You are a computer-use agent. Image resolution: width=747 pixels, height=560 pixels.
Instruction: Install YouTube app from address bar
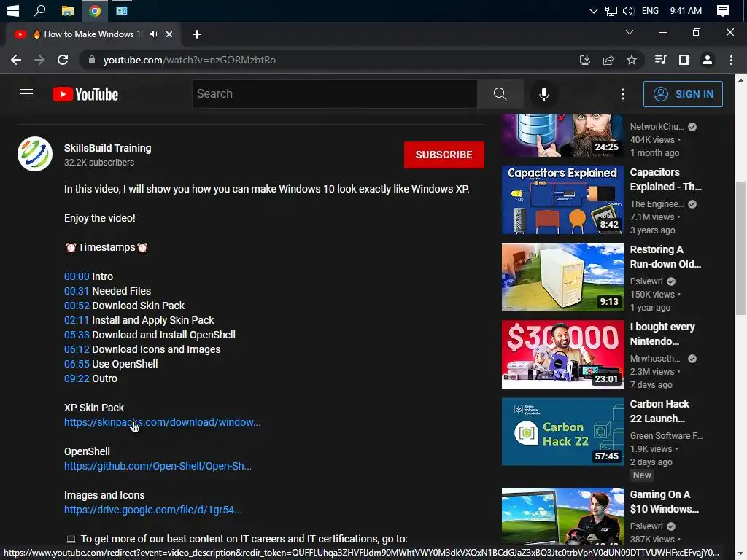[x=584, y=60]
